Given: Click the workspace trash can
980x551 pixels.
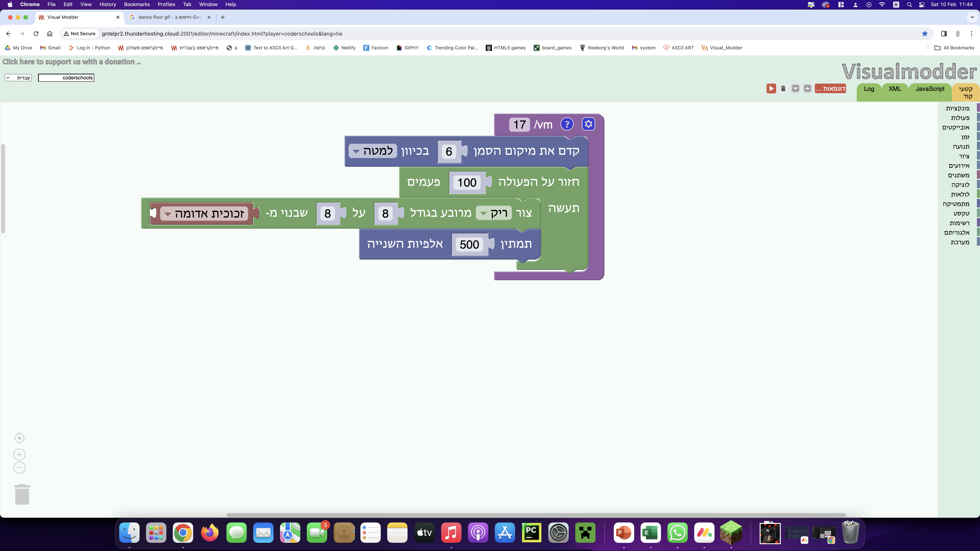Looking at the screenshot, I should (x=22, y=494).
